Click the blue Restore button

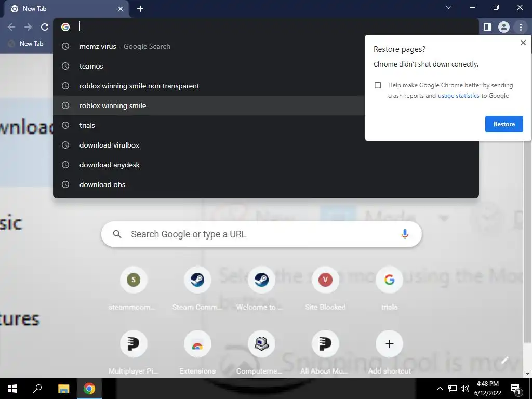pos(504,124)
